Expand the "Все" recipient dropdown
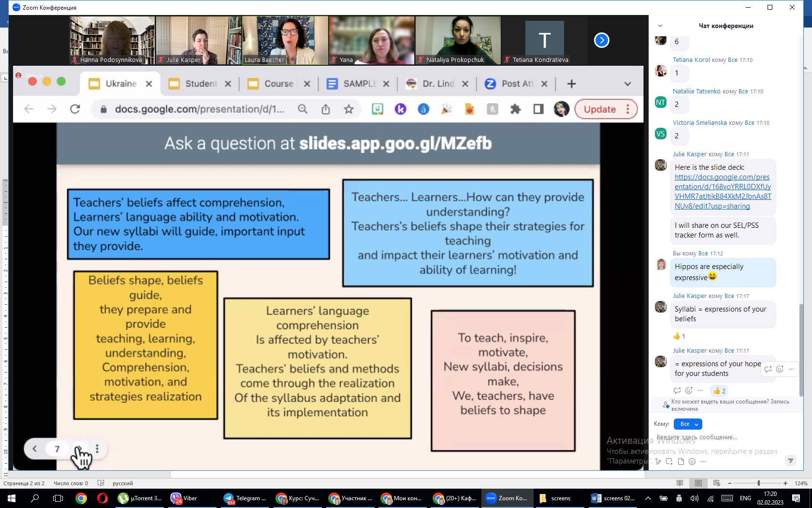This screenshot has width=812, height=508. [x=688, y=424]
